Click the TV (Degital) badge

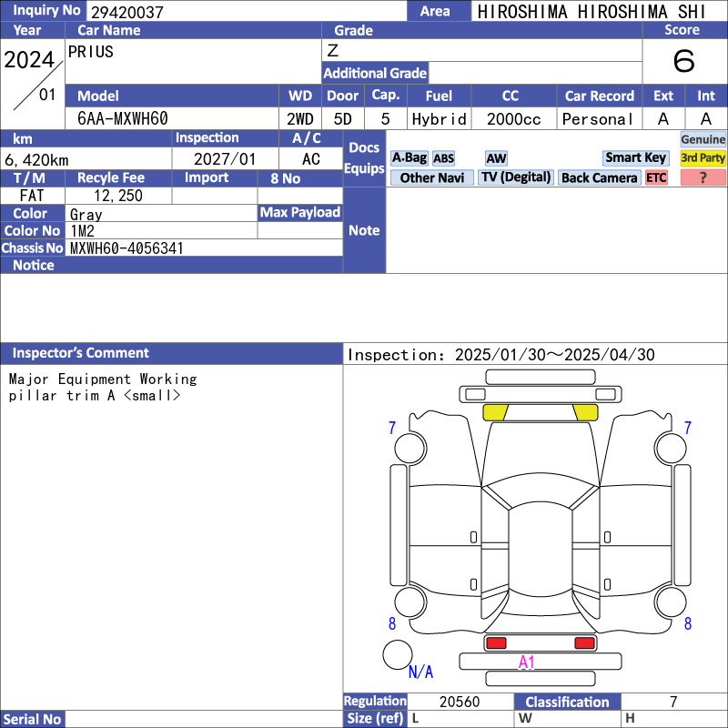point(516,178)
